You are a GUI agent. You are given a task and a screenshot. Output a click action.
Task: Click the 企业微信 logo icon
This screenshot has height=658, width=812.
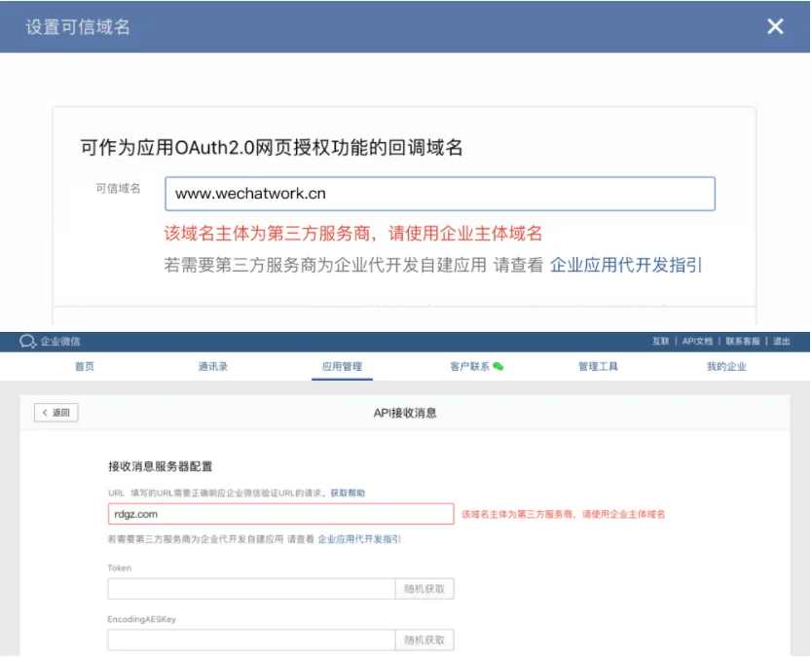[x=27, y=341]
